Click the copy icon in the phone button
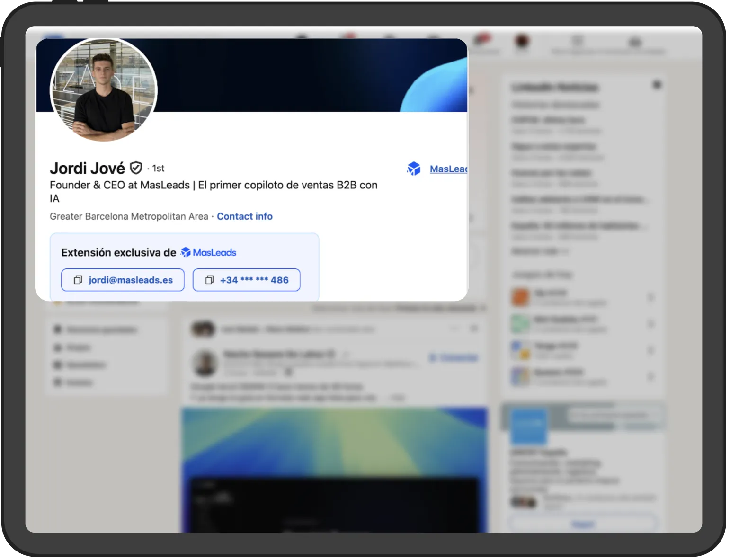Image resolution: width=730 pixels, height=560 pixels. click(209, 280)
